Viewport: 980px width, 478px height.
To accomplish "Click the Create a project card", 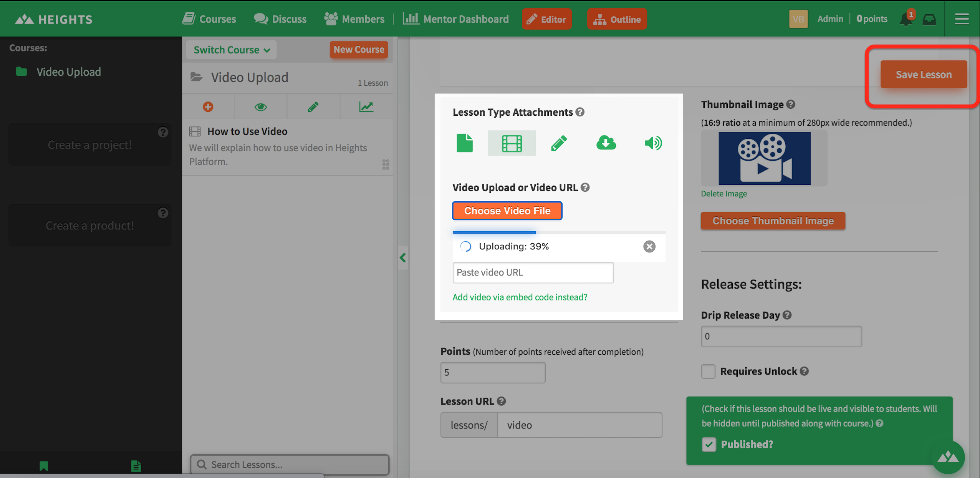I will [90, 145].
